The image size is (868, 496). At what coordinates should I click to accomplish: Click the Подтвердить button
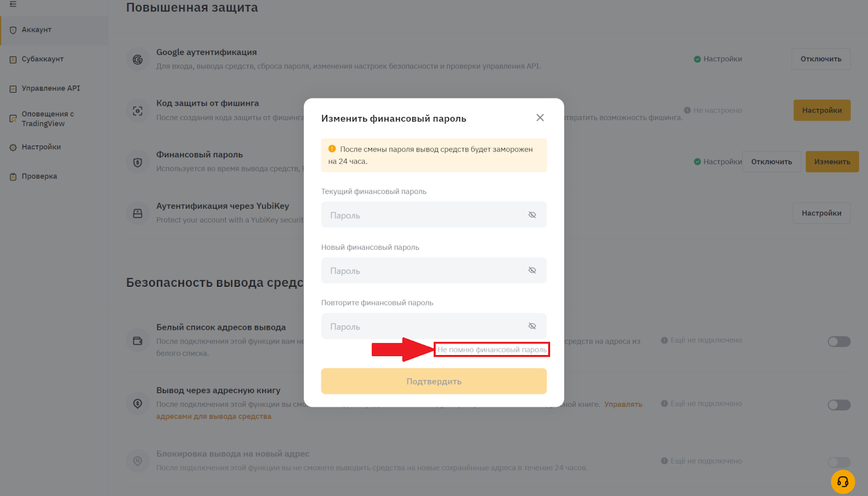434,381
